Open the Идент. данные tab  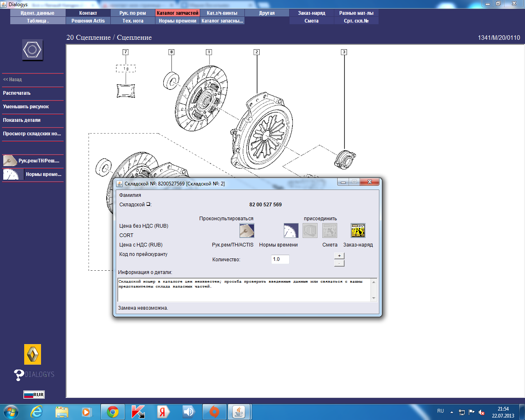point(38,13)
